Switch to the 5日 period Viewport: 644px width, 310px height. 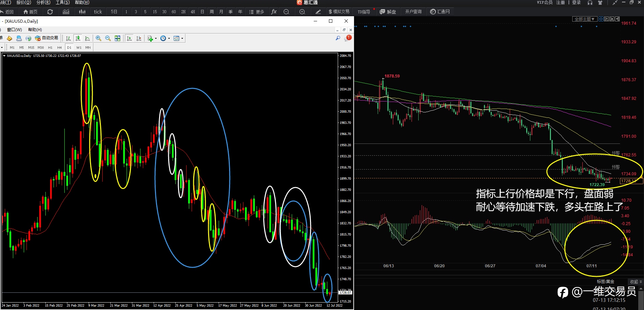coord(114,12)
